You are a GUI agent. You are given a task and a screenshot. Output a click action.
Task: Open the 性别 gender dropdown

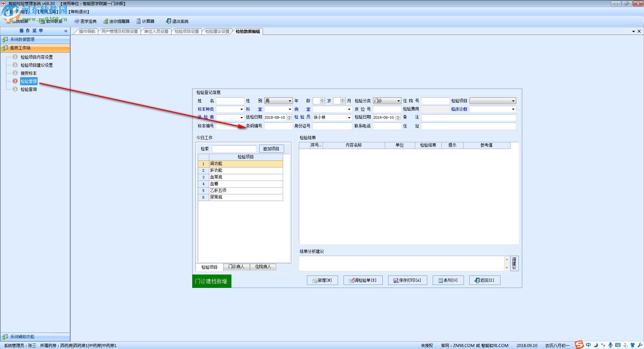pos(290,101)
